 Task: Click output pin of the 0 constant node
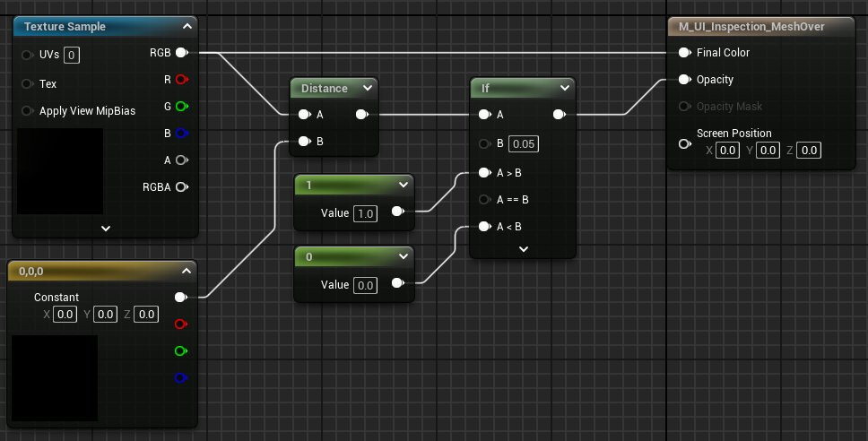pyautogui.click(x=398, y=283)
